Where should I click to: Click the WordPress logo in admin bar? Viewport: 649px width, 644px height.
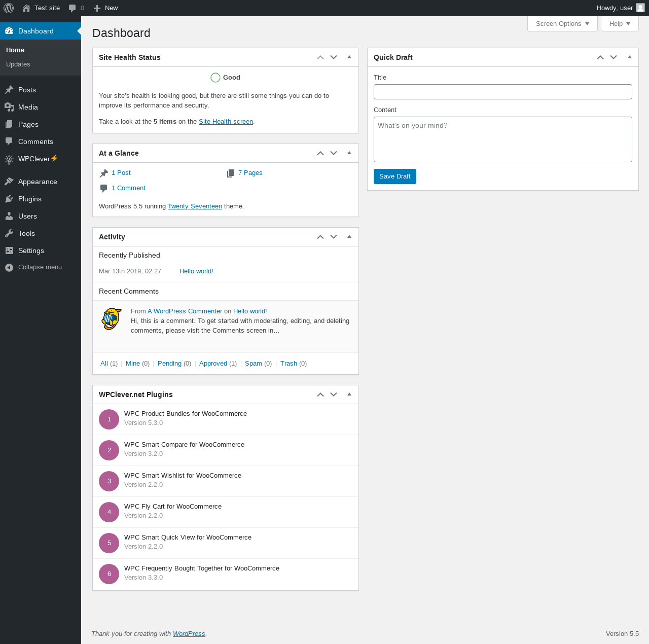coord(9,8)
